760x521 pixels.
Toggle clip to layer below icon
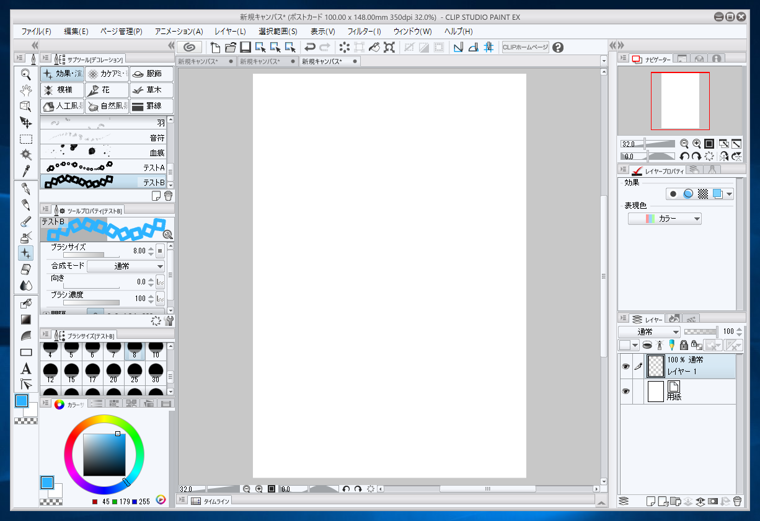point(647,345)
